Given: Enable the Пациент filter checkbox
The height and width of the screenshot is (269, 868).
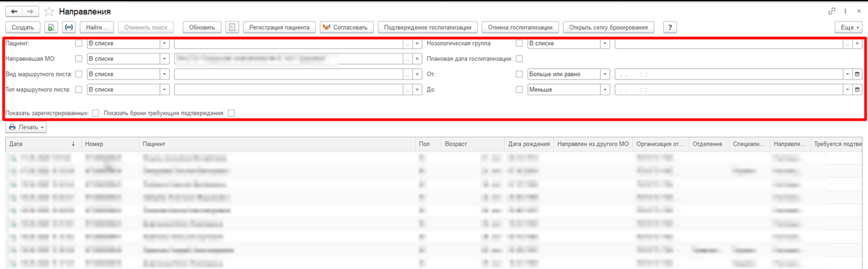Looking at the screenshot, I should click(79, 44).
